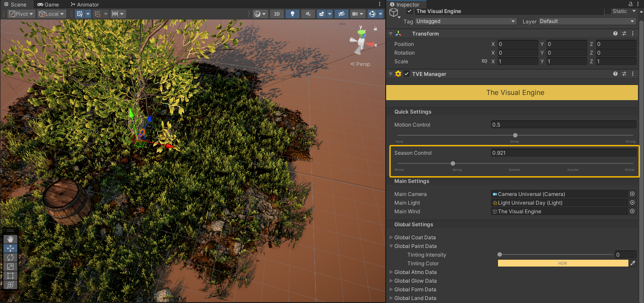
Task: Toggle scene lighting bulb
Action: [292, 14]
